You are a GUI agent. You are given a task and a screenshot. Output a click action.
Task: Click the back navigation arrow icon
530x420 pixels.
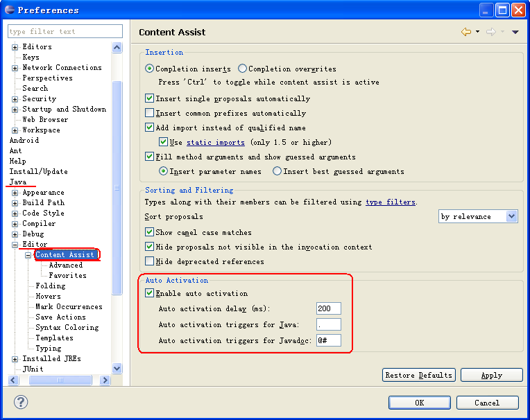[x=466, y=32]
